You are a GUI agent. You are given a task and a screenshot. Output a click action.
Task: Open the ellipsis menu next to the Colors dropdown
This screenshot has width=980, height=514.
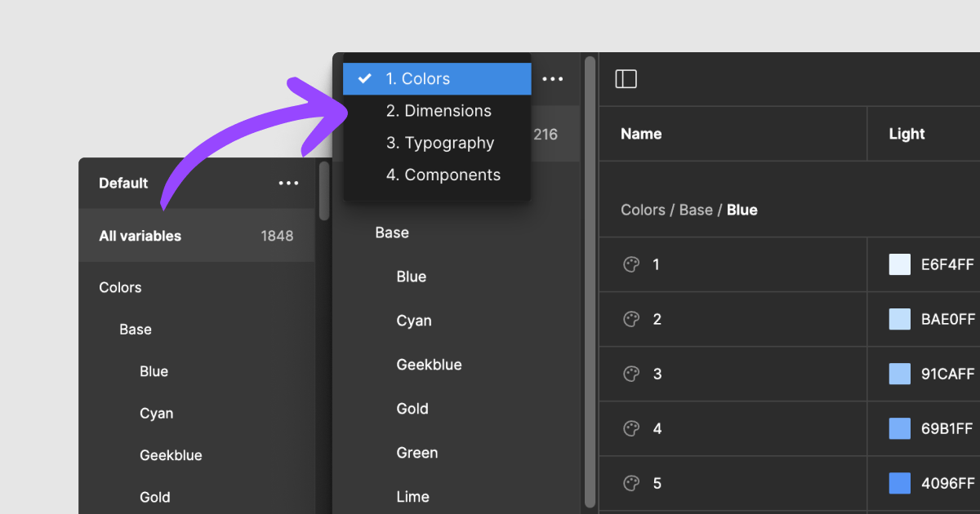coord(553,78)
